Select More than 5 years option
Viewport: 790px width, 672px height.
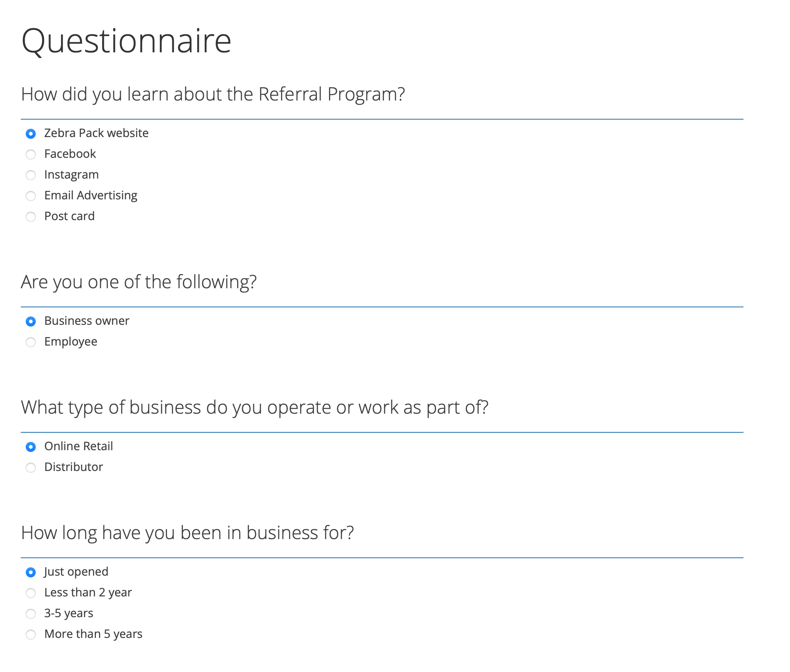click(31, 634)
